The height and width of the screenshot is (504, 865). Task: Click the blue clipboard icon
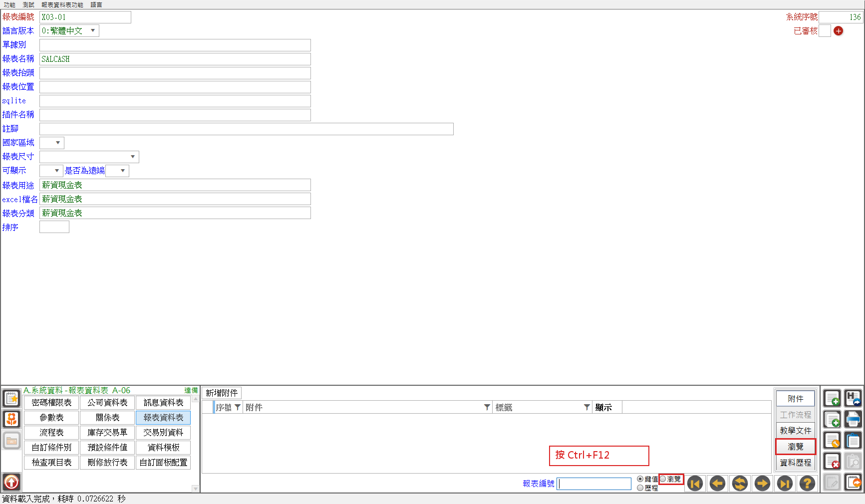click(x=853, y=441)
